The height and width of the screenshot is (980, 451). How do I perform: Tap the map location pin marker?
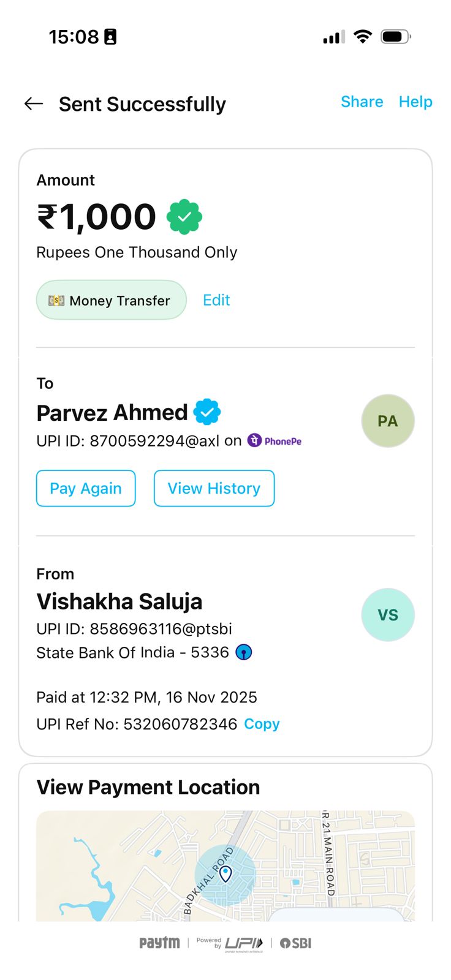pos(225,873)
